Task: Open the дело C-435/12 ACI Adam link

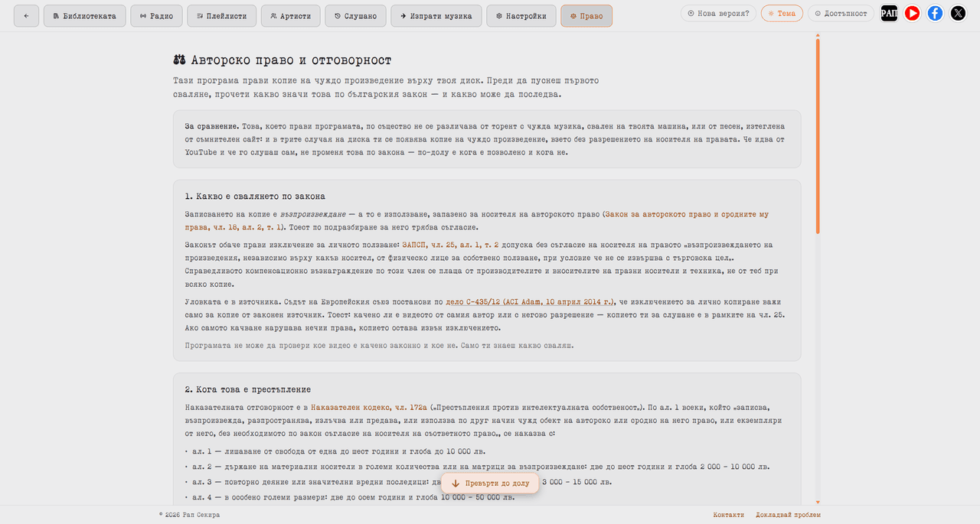Action: point(530,301)
